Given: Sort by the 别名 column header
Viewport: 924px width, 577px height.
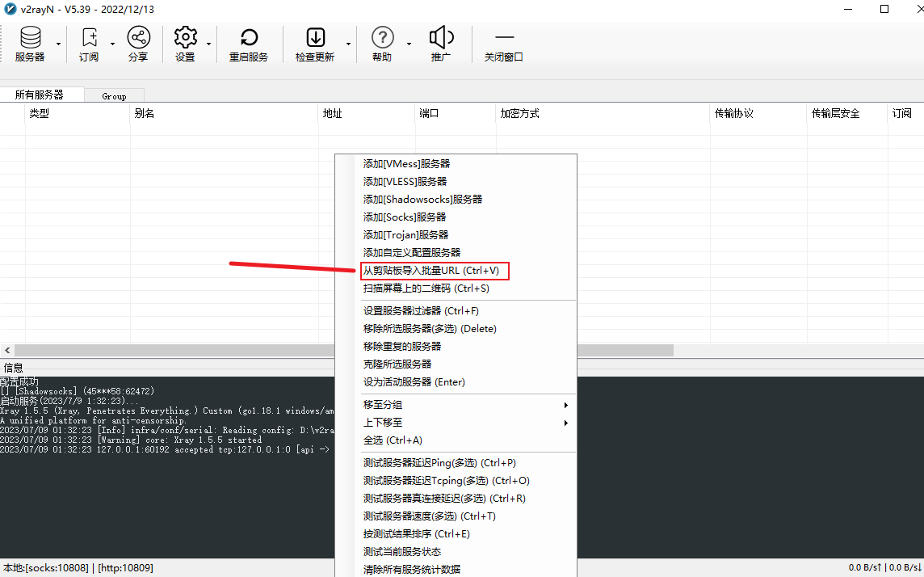Looking at the screenshot, I should point(225,113).
